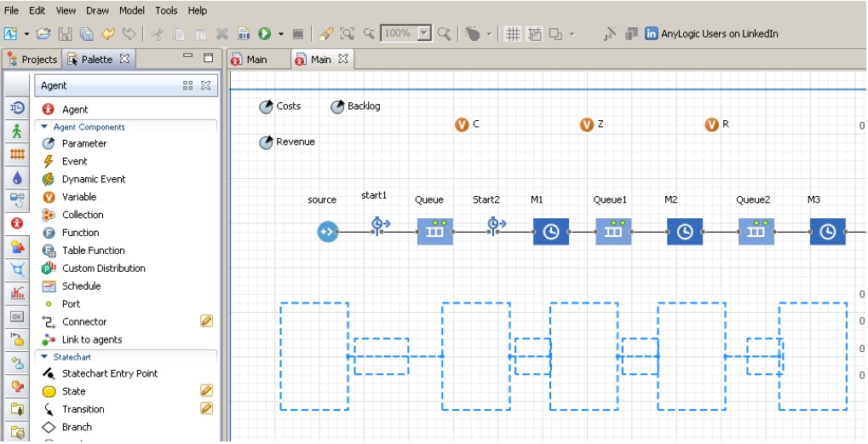Screen dimensions: 868x444
Task: Open the Fluid Library palette tab
Action: click(17, 177)
